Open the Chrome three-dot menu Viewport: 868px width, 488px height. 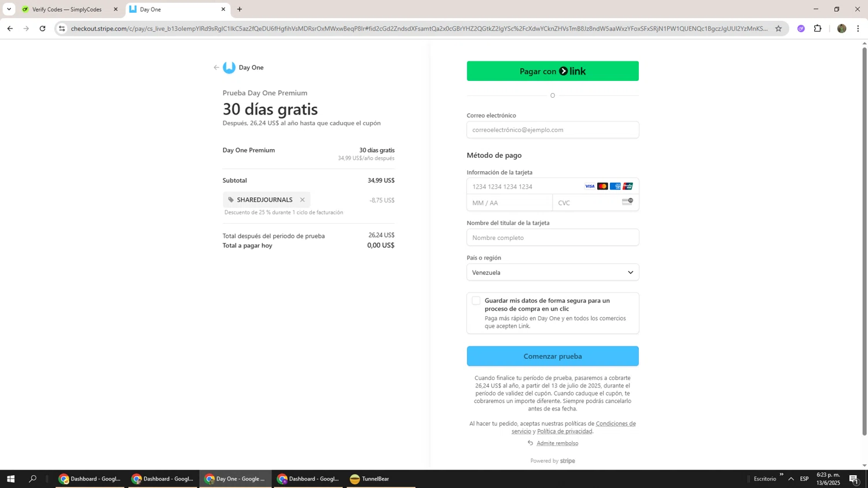click(x=858, y=28)
